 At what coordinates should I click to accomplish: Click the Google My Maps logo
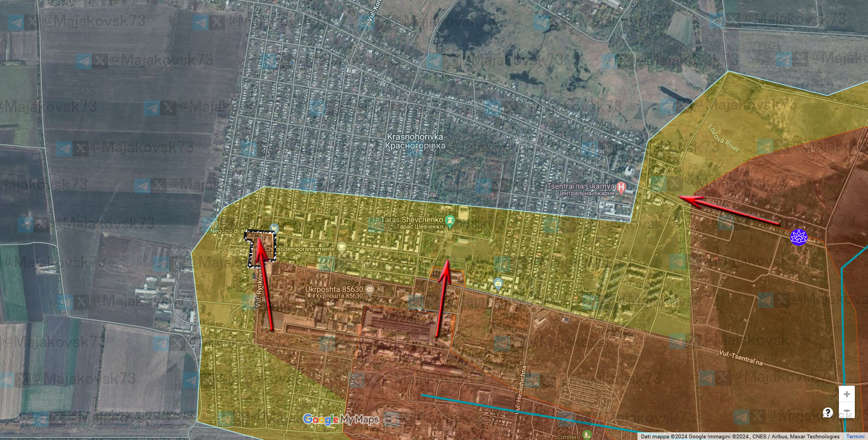pyautogui.click(x=341, y=420)
